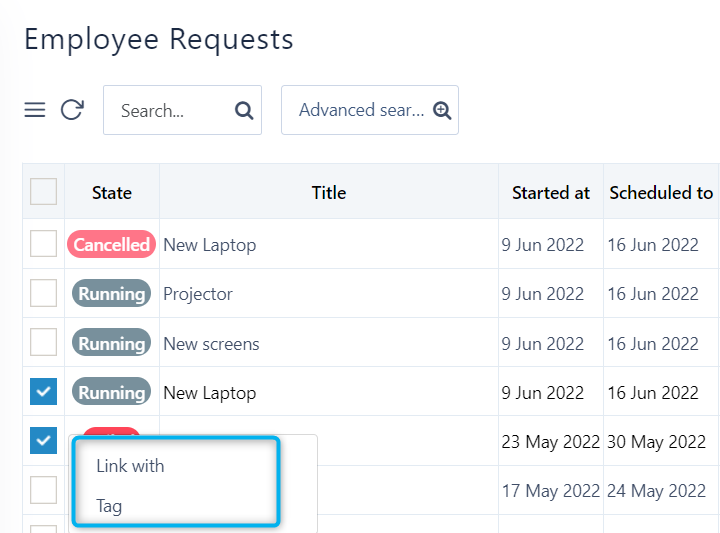Click 24 May 2022 scheduled date cell
The width and height of the screenshot is (720, 533).
(656, 491)
